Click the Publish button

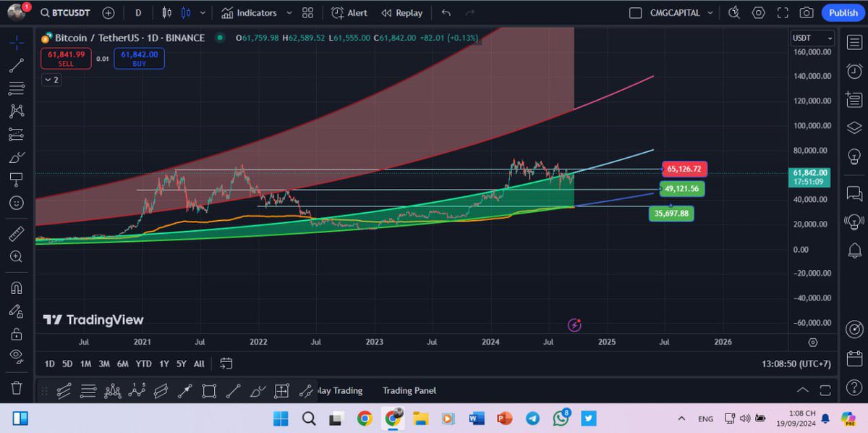843,13
